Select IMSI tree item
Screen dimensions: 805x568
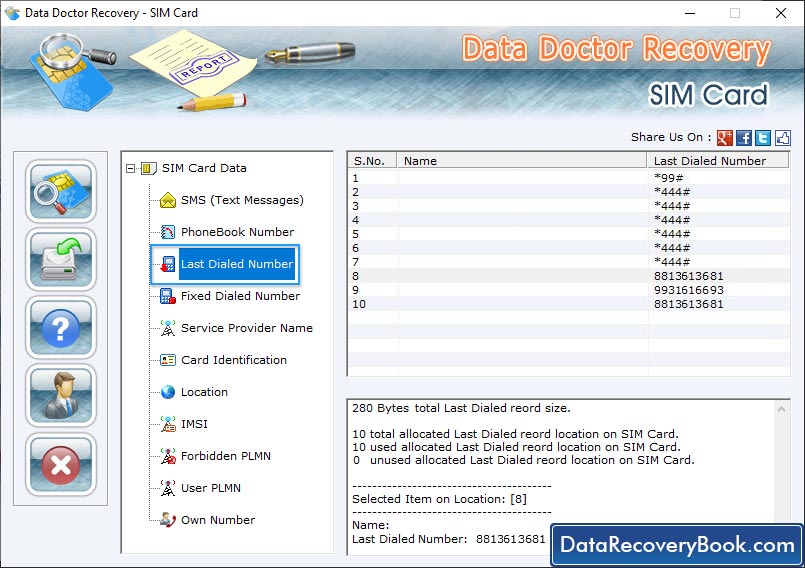click(x=194, y=424)
